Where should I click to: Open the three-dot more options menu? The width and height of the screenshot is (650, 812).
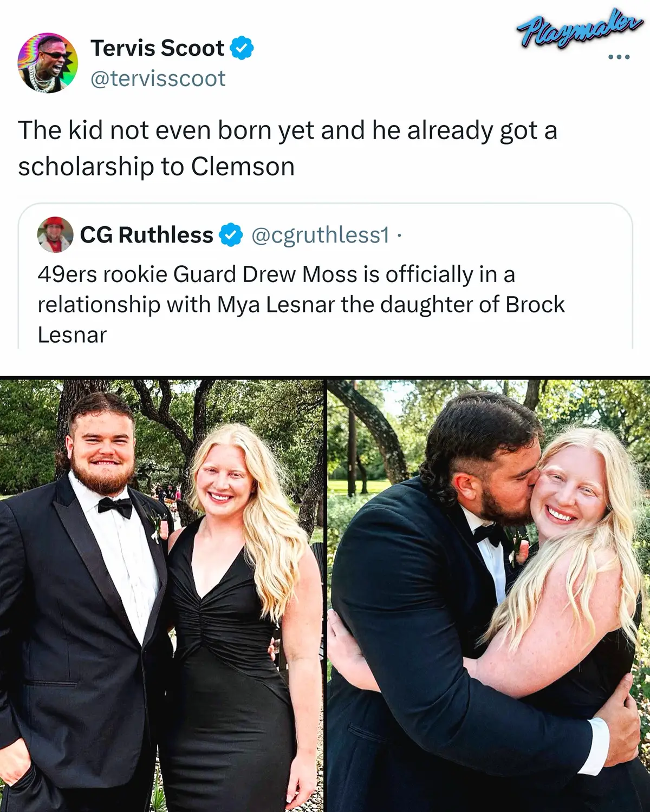tap(619, 57)
